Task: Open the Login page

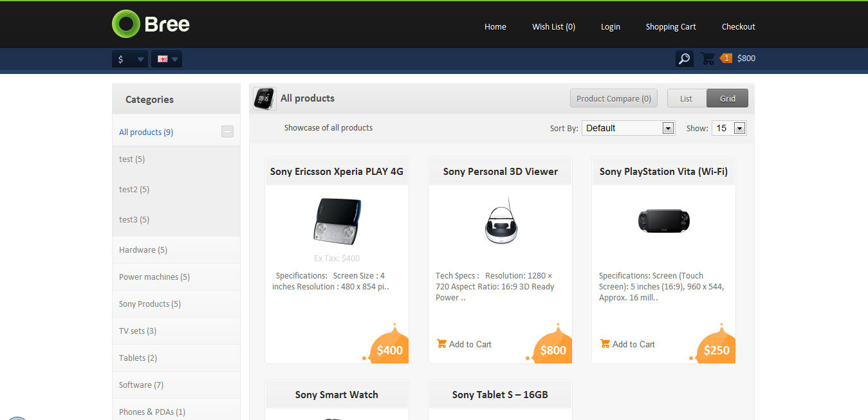Action: (x=611, y=26)
